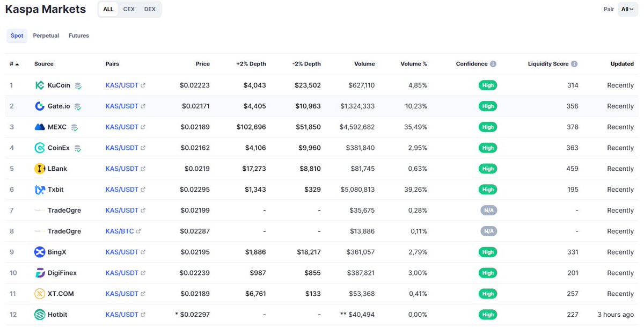Sort table by Pairs column header
This screenshot has width=644, height=327.
pyautogui.click(x=113, y=64)
